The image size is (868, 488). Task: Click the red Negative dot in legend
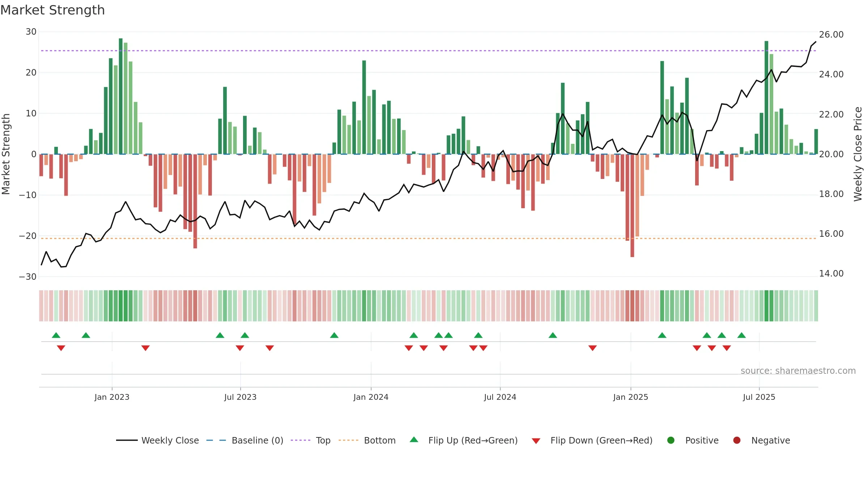tap(737, 440)
